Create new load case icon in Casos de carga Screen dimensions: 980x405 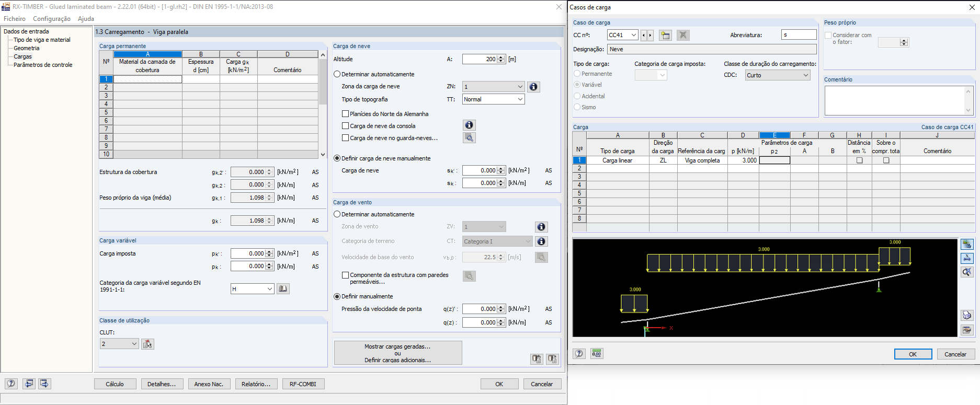[x=665, y=35]
